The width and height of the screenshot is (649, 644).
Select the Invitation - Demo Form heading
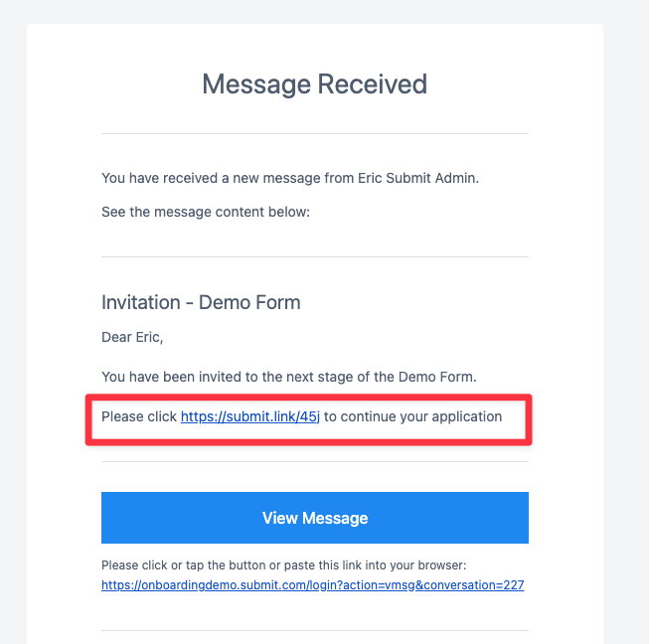point(201,302)
